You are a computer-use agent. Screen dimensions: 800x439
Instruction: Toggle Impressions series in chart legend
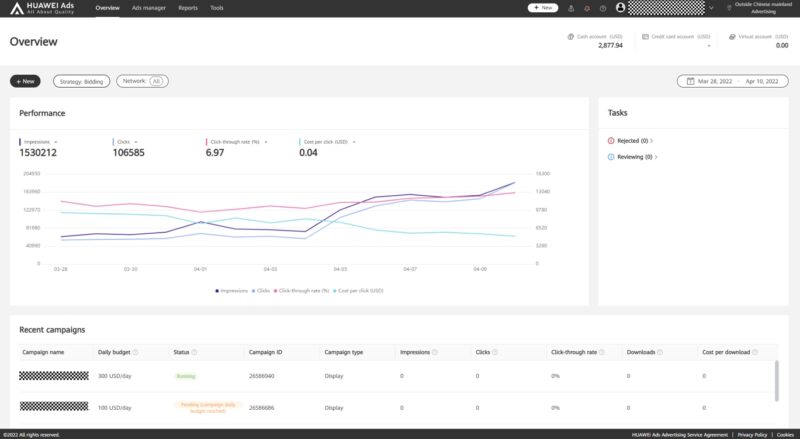coord(232,290)
